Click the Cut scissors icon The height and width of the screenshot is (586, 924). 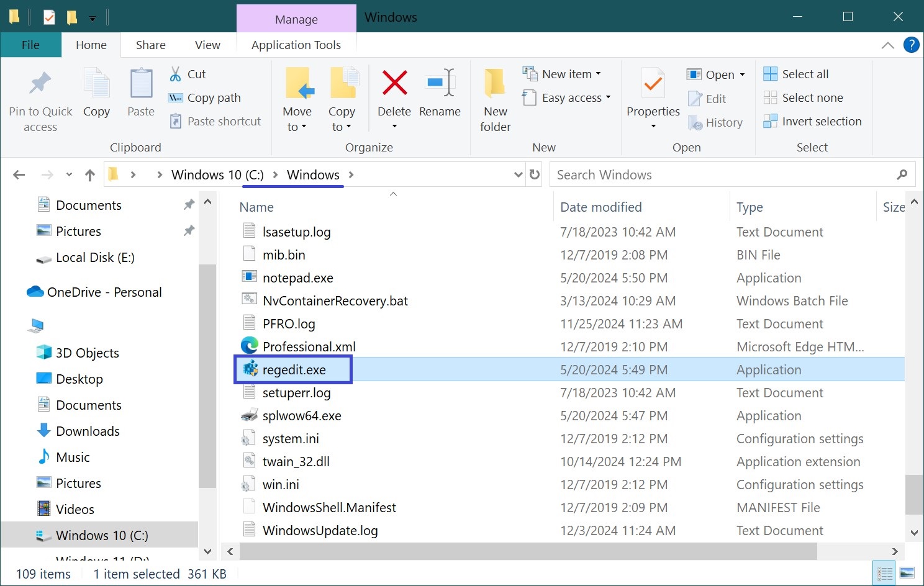pyautogui.click(x=176, y=74)
